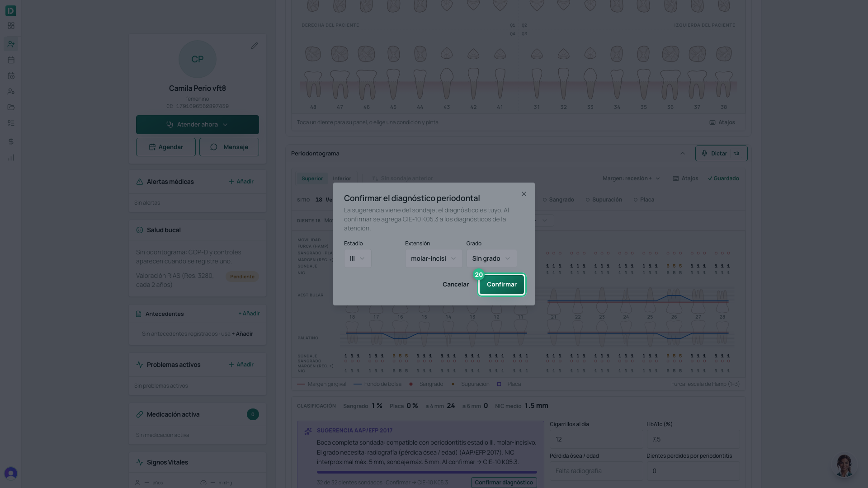This screenshot has height=488, width=868.
Task: Open the app logo in sidebar
Action: click(11, 10)
